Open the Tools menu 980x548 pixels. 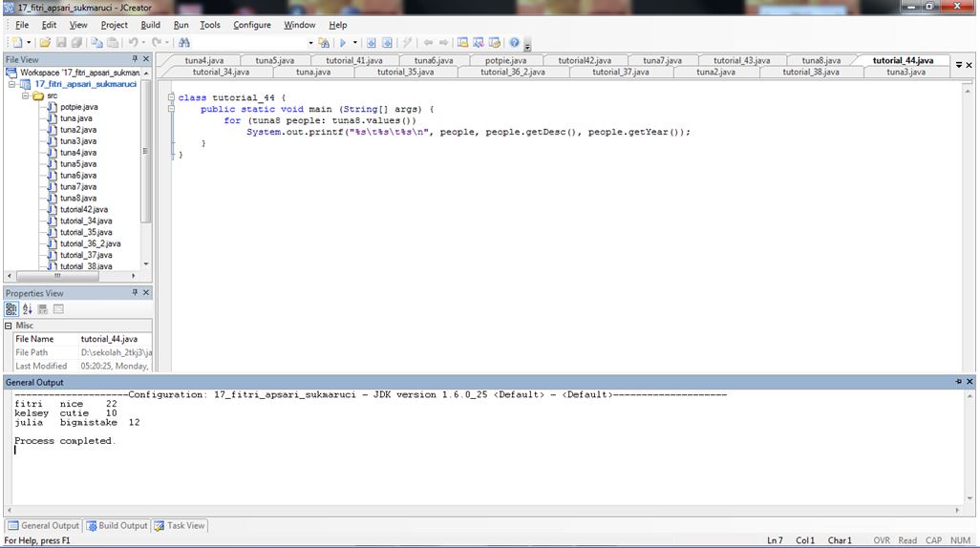click(x=210, y=25)
